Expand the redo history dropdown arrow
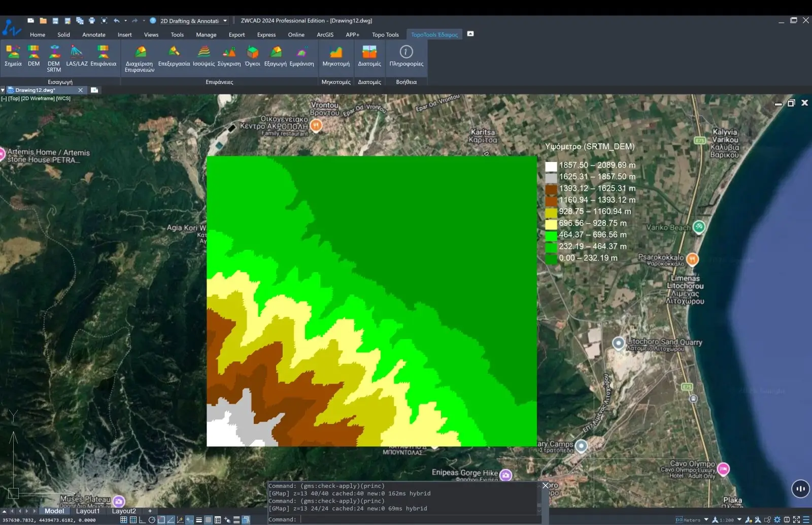812x525 pixels. click(144, 21)
